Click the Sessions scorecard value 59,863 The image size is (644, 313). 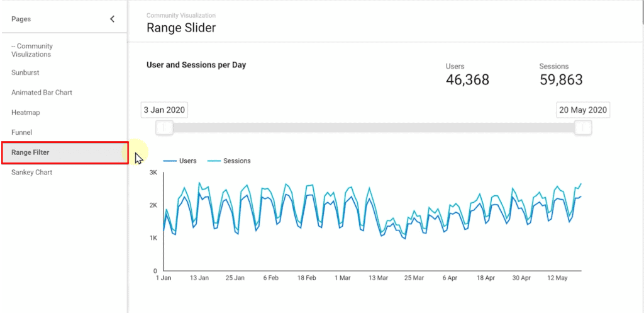(561, 80)
